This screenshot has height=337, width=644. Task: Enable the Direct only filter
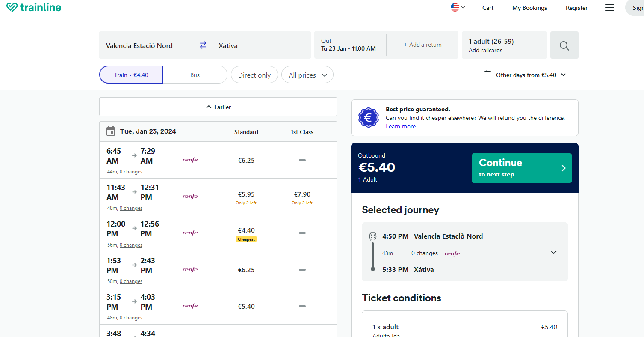(254, 75)
